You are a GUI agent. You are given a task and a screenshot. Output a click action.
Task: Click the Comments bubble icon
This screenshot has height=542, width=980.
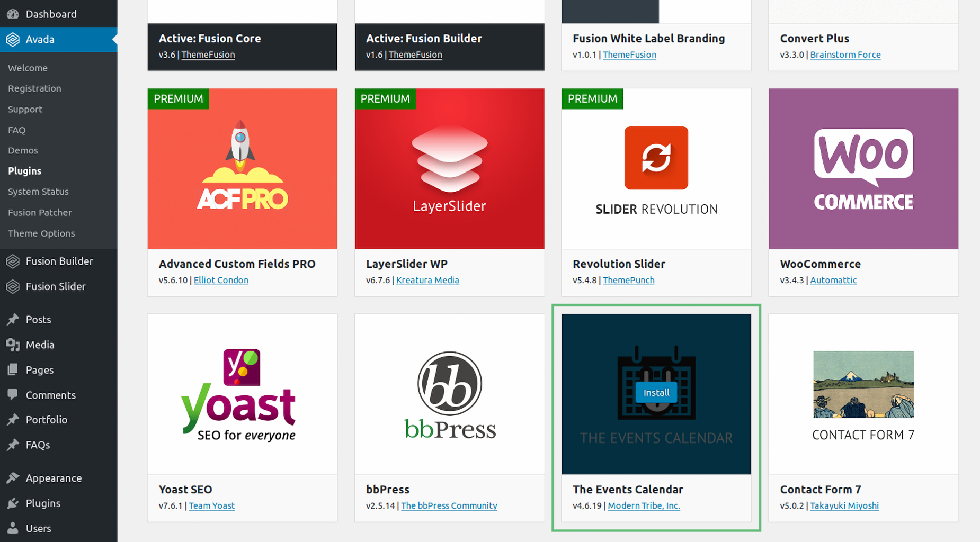coord(13,395)
